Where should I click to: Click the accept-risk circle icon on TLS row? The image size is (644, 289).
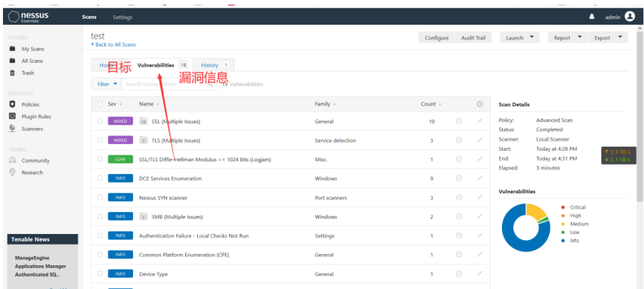(459, 140)
